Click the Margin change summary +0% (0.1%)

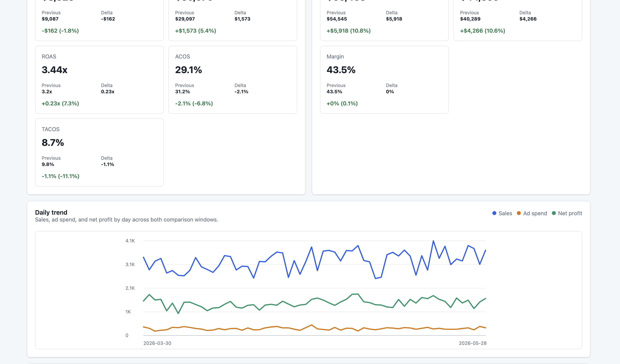pos(342,103)
